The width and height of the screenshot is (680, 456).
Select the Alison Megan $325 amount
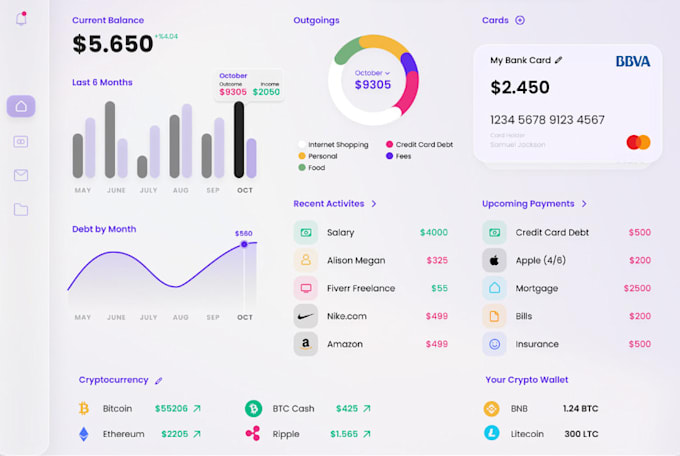tap(437, 260)
